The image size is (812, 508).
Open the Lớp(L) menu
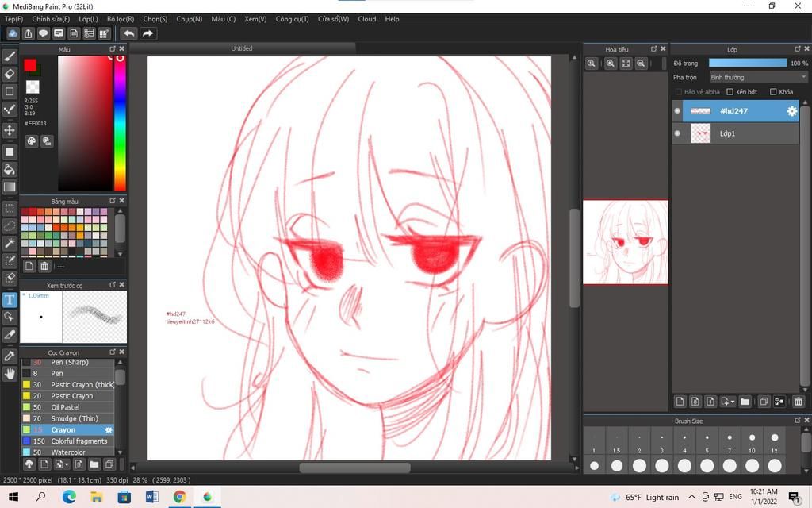tap(88, 19)
